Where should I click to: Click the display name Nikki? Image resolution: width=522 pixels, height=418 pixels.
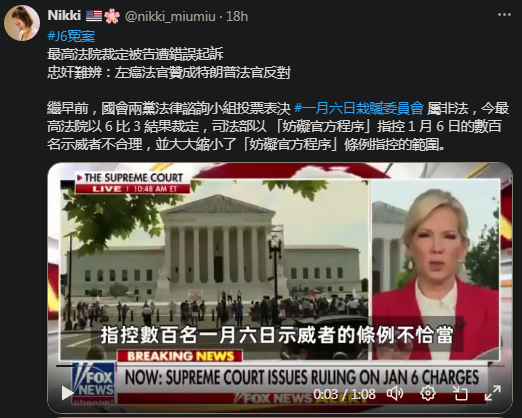pos(64,16)
